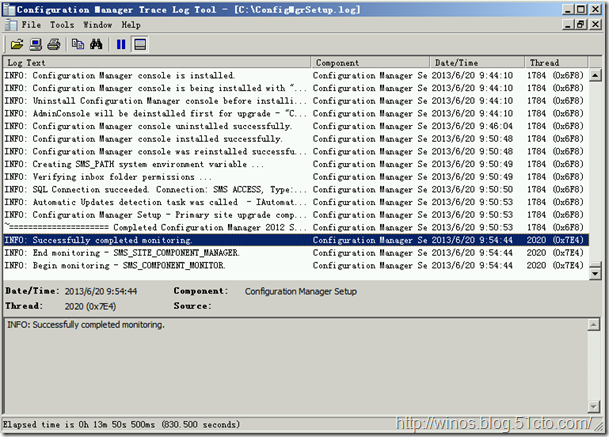The image size is (609, 437).
Task: Toggle the Pause button in toolbar
Action: [x=121, y=44]
